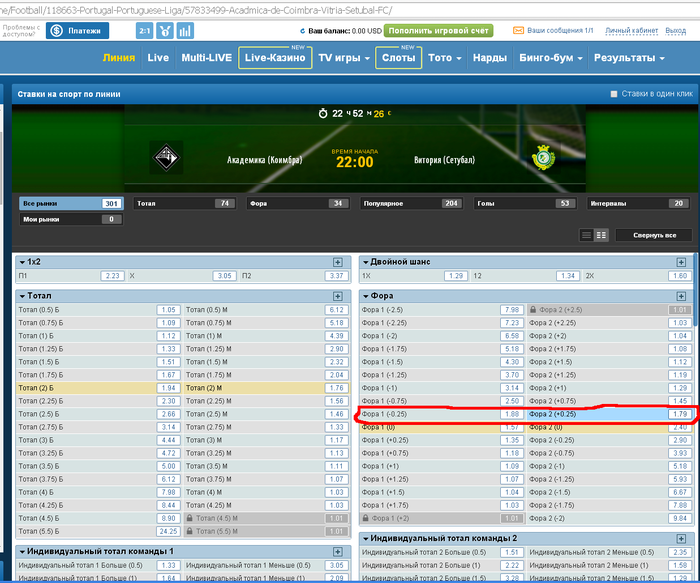Click the Академика club logo
The width and height of the screenshot is (700, 583).
[x=166, y=157]
